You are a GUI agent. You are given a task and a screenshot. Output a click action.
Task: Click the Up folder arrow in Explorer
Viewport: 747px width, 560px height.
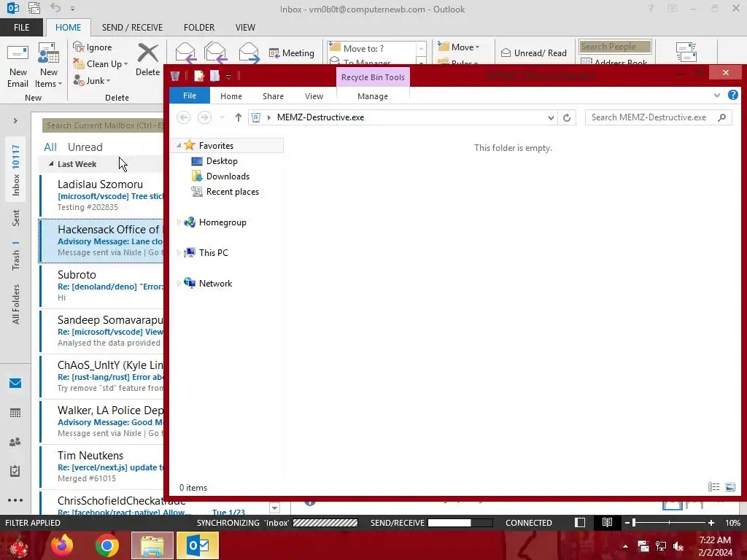pyautogui.click(x=239, y=117)
